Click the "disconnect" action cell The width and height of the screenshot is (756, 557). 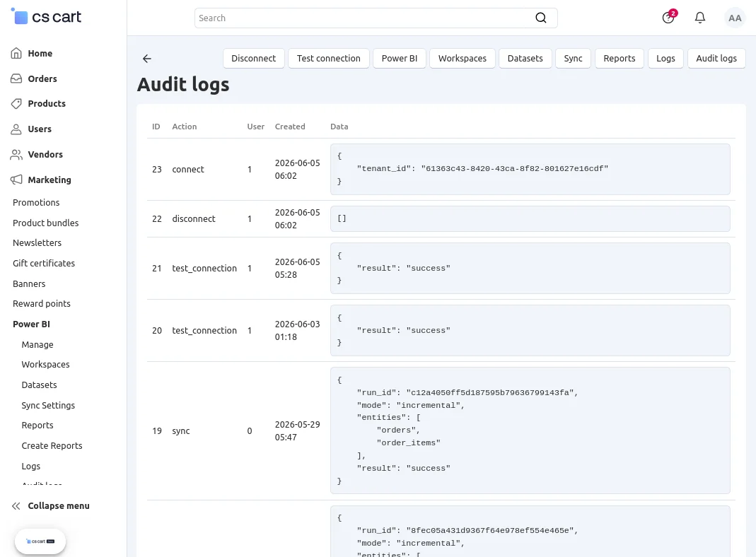pos(194,218)
